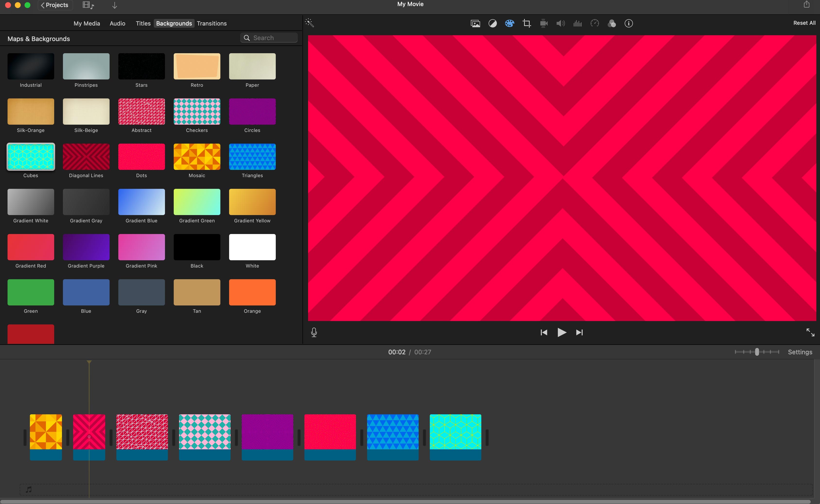Select the Orange solid background
820x504 pixels.
pyautogui.click(x=252, y=292)
